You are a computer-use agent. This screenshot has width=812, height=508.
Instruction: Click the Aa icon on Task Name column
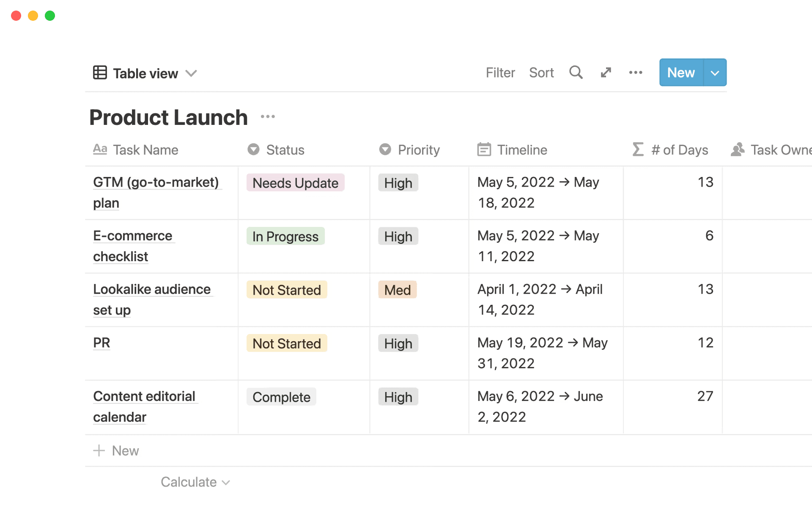pyautogui.click(x=100, y=149)
